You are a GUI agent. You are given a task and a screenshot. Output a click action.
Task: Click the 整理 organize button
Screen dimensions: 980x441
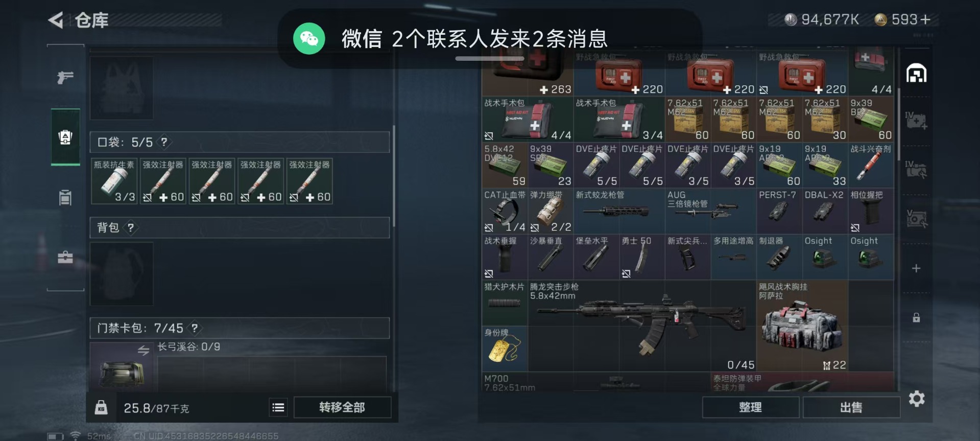tap(750, 407)
